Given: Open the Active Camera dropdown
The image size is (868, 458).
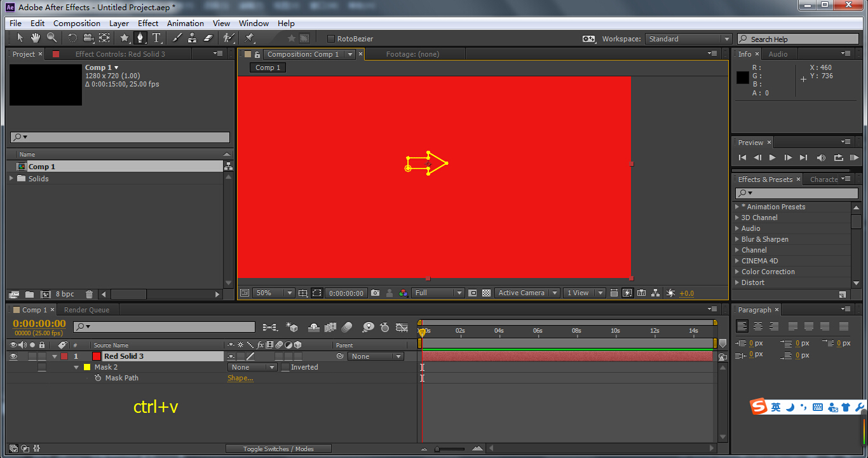Looking at the screenshot, I should [x=527, y=293].
